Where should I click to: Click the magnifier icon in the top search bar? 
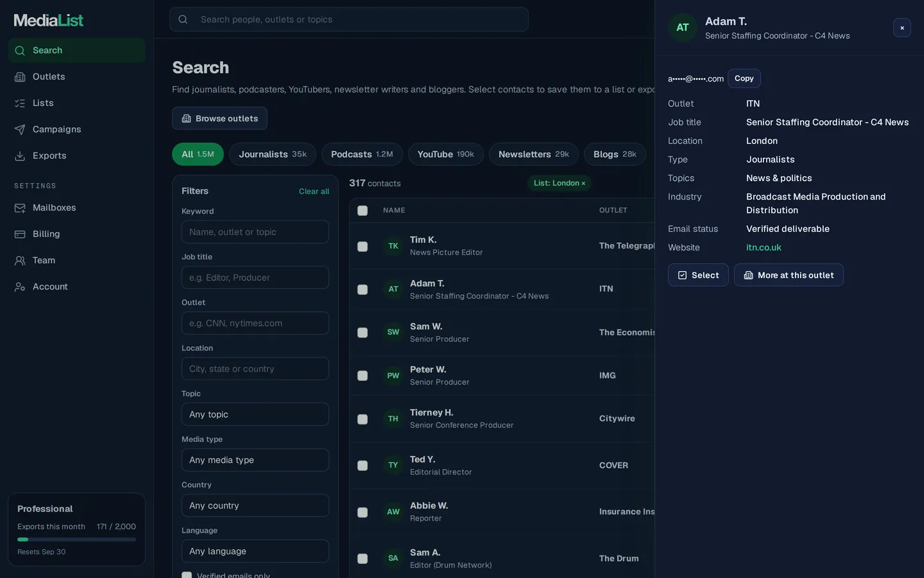(183, 19)
